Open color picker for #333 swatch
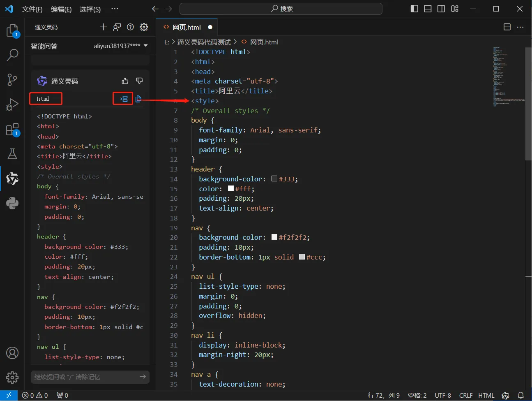This screenshot has width=532, height=401. tap(274, 178)
